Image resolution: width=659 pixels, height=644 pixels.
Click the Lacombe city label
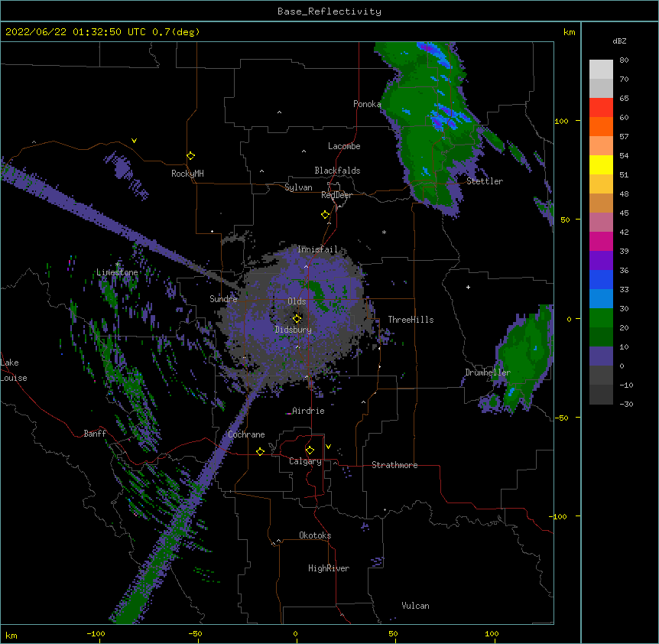(344, 146)
